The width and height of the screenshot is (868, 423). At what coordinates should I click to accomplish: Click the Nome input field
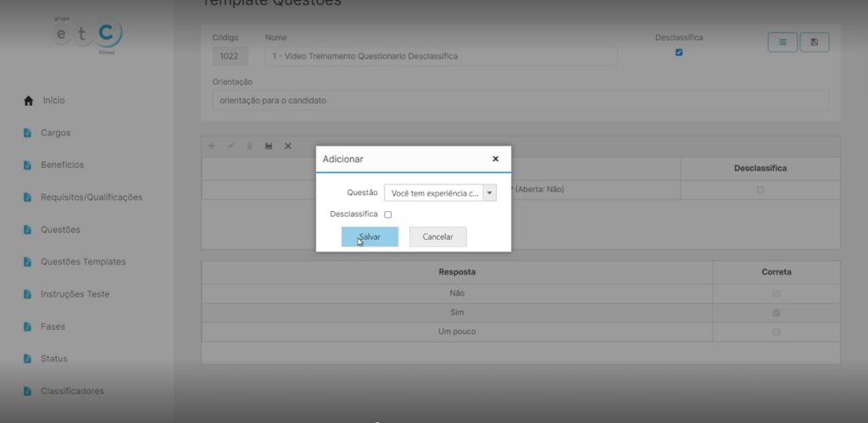(x=441, y=56)
